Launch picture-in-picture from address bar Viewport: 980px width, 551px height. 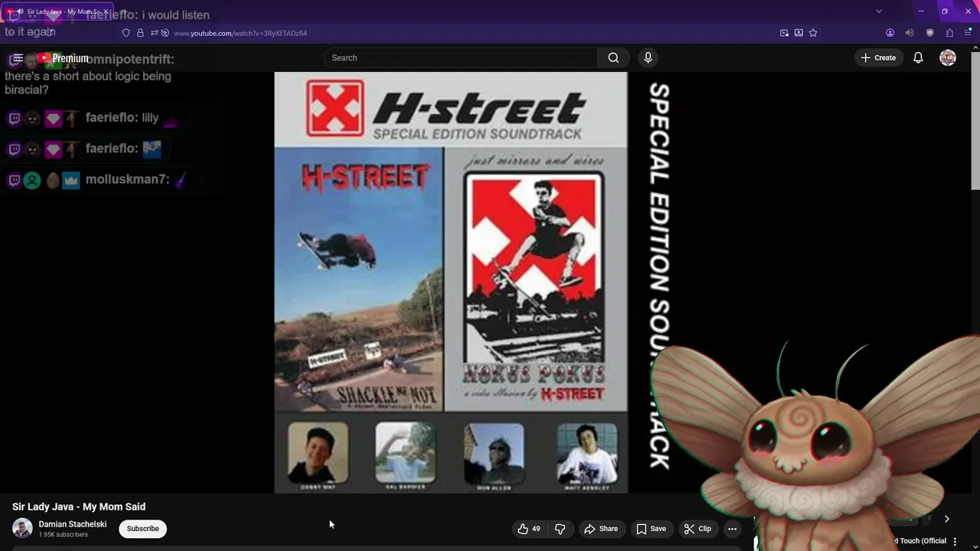click(x=784, y=33)
